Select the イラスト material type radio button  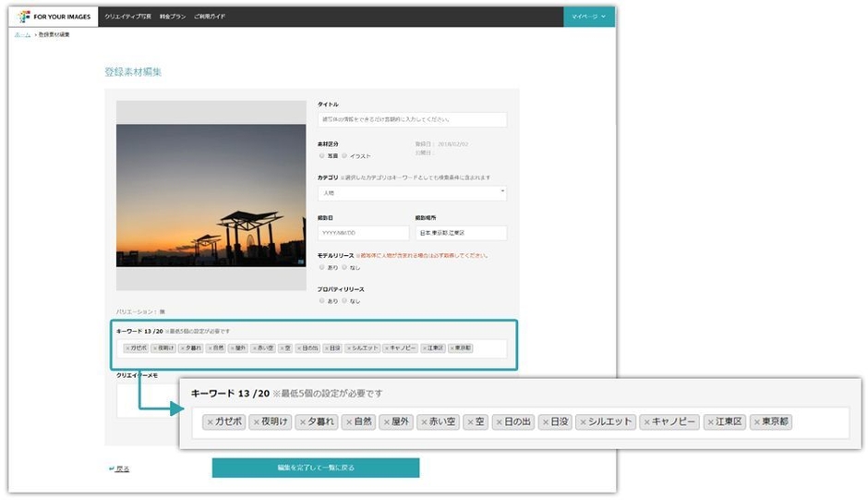click(344, 156)
